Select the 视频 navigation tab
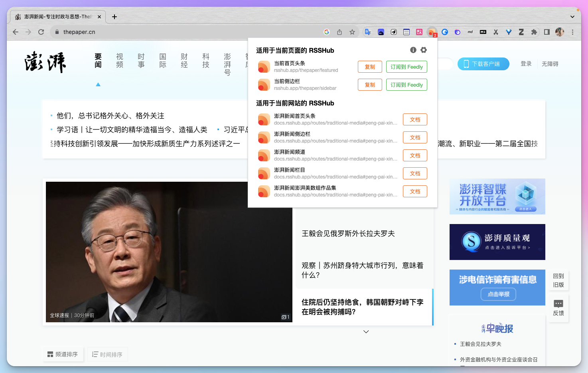The image size is (588, 373). coord(120,61)
